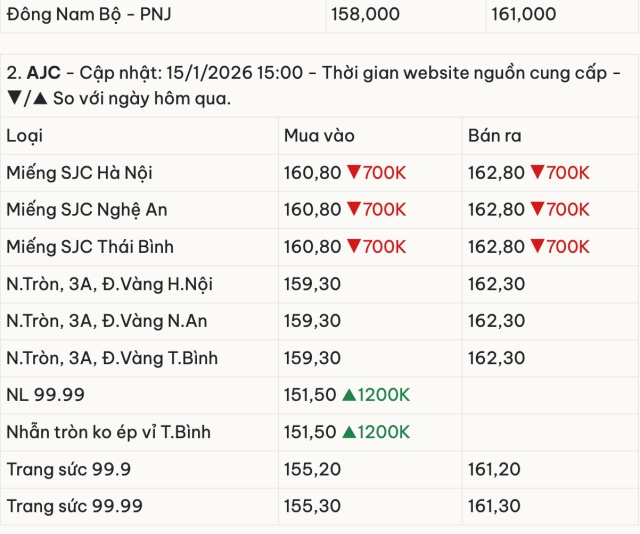Click the 158,000 PNJ buy price cell
Viewport: 640px width, 534px height.
point(367,14)
